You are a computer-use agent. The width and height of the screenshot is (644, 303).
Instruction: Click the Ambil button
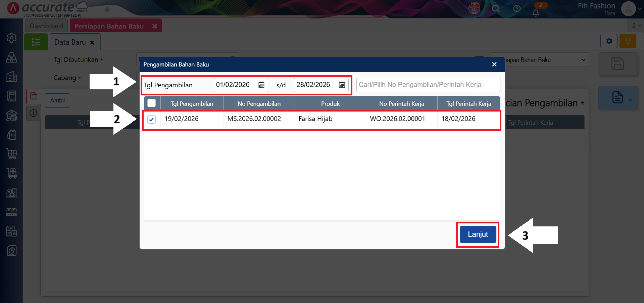[57, 100]
